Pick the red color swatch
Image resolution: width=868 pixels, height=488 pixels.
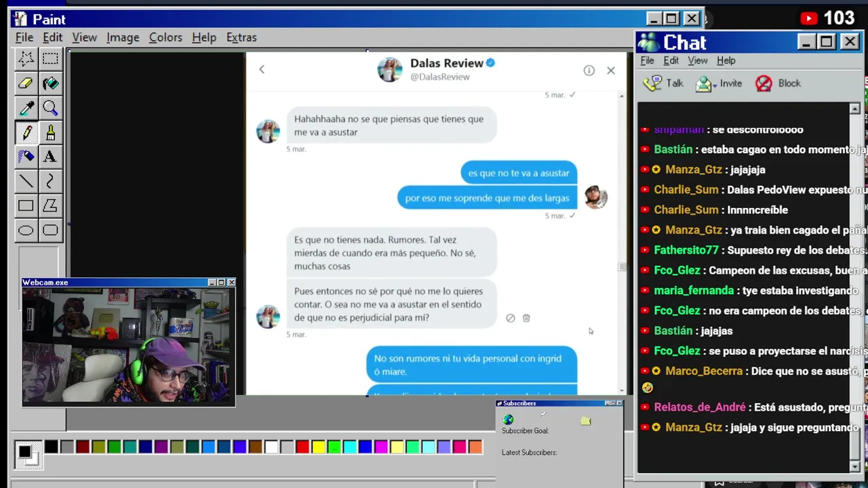pyautogui.click(x=302, y=447)
